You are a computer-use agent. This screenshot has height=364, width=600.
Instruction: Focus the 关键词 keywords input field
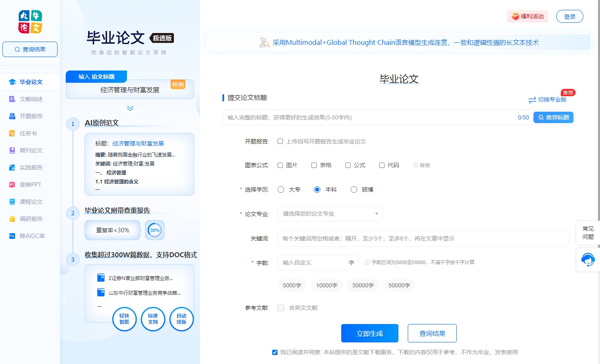click(423, 238)
